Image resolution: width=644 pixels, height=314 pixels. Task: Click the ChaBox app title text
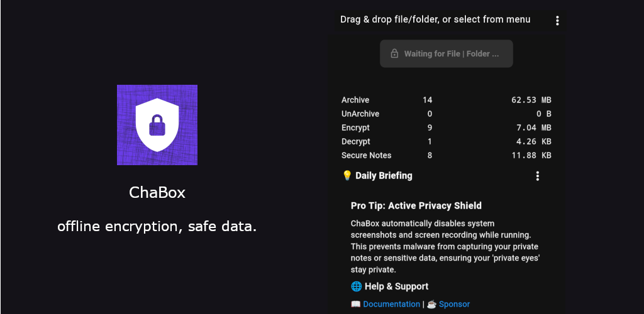(157, 193)
